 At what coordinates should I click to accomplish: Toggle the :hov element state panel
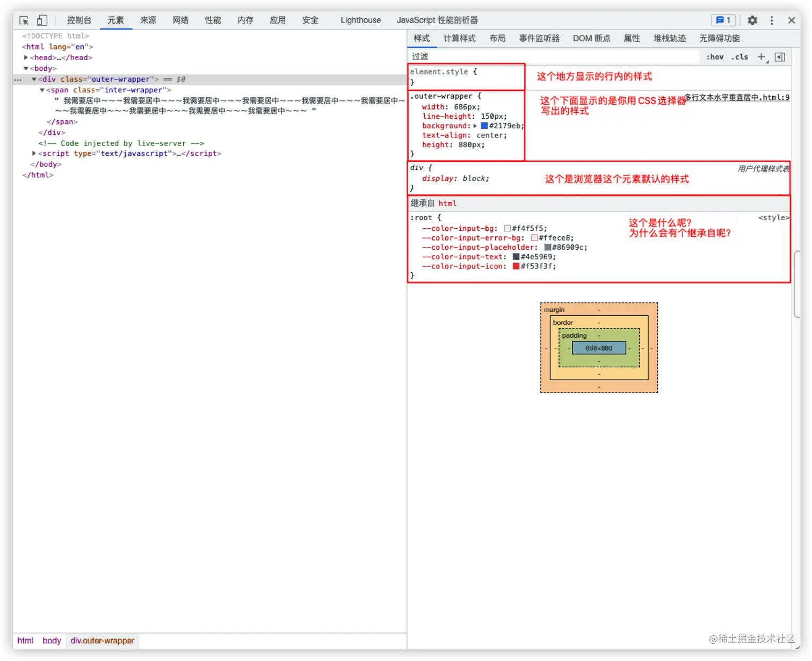pyautogui.click(x=715, y=57)
